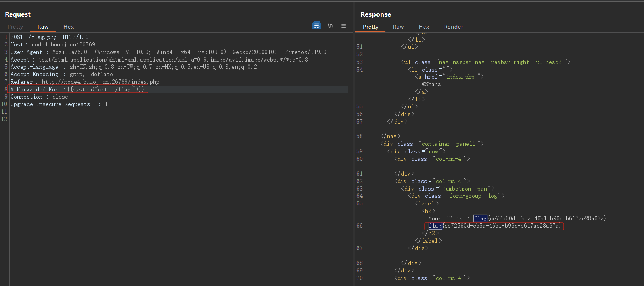Click the red-boxed flag value on line 66
Image resolution: width=644 pixels, height=286 pixels.
coord(494,226)
